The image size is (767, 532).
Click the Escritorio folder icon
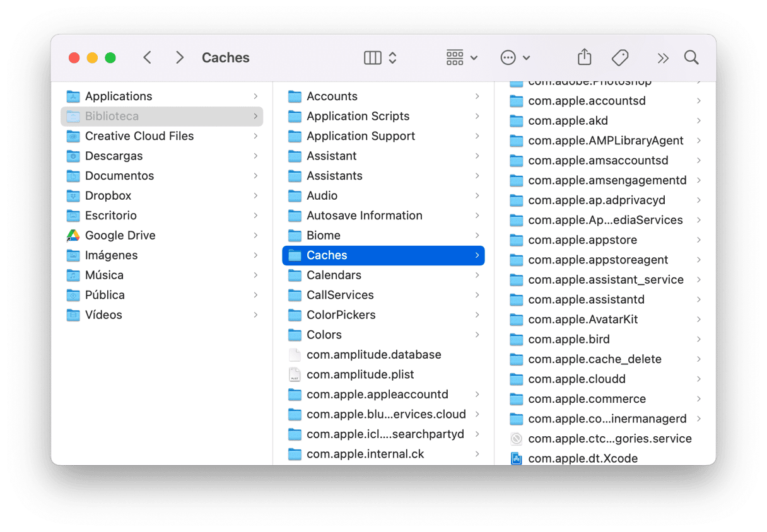tap(74, 216)
